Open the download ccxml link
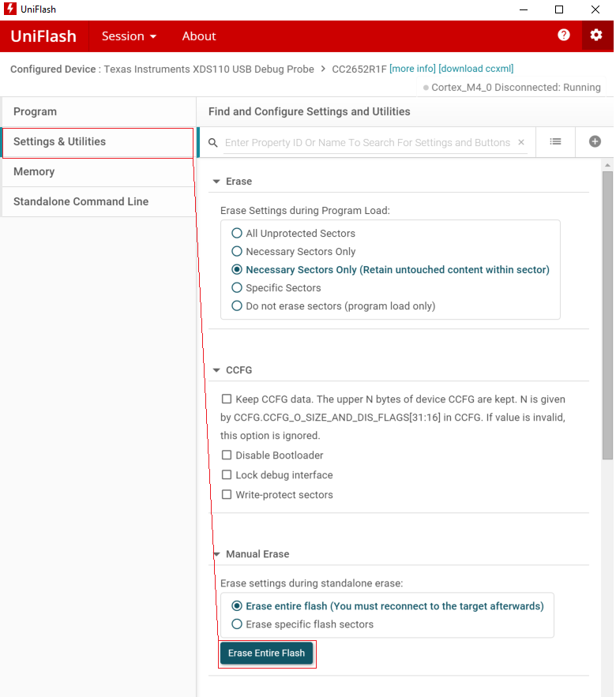The image size is (616, 697). point(475,69)
